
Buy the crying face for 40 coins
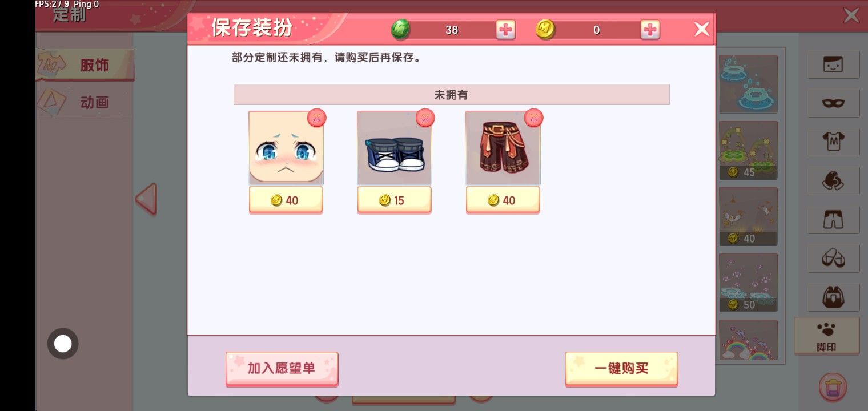pos(286,200)
